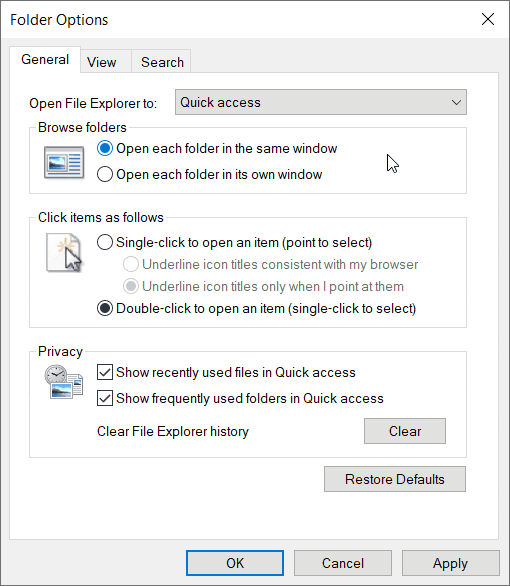Clear File Explorer history with Clear button
510x586 pixels.
click(405, 431)
